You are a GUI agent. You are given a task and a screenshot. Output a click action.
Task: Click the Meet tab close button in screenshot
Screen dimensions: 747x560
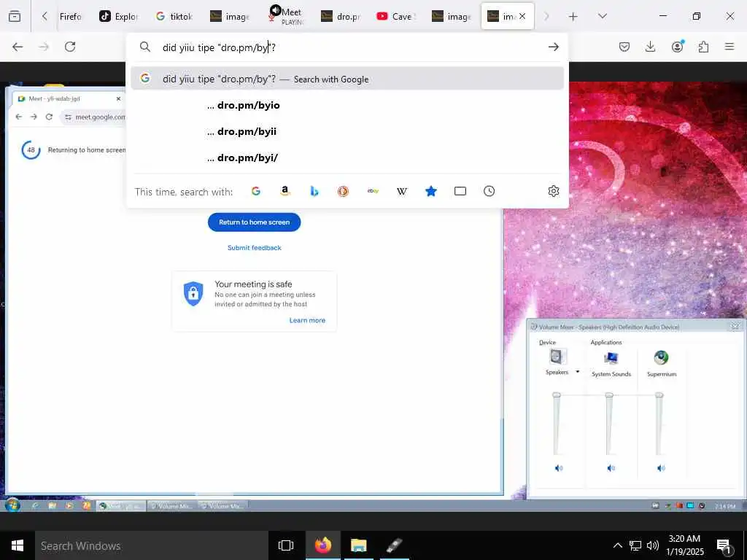pyautogui.click(x=118, y=98)
